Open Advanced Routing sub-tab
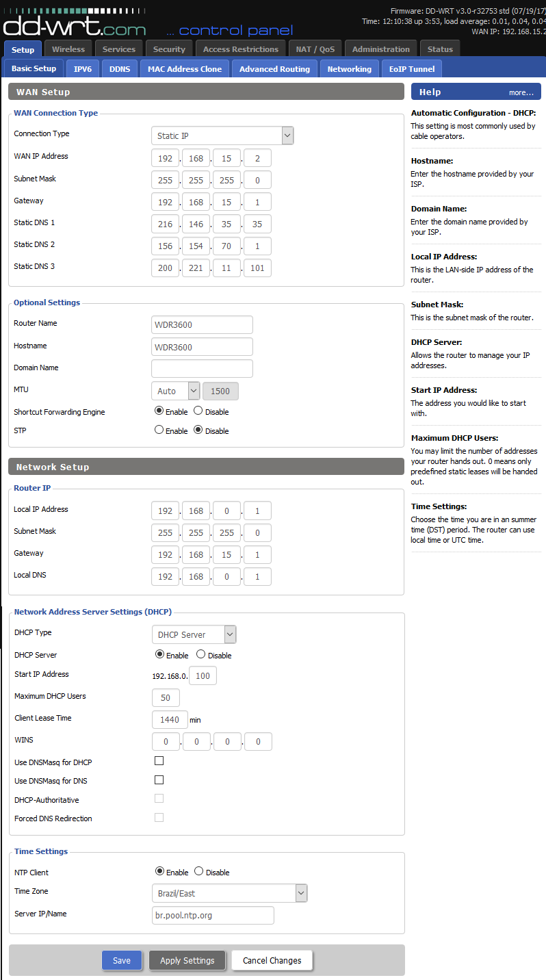 pyautogui.click(x=274, y=69)
